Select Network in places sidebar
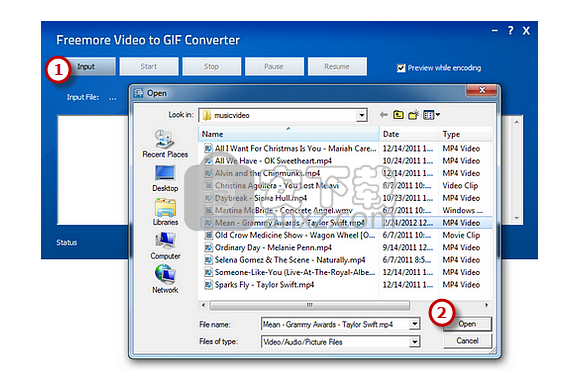The width and height of the screenshot is (585, 385). point(165,279)
